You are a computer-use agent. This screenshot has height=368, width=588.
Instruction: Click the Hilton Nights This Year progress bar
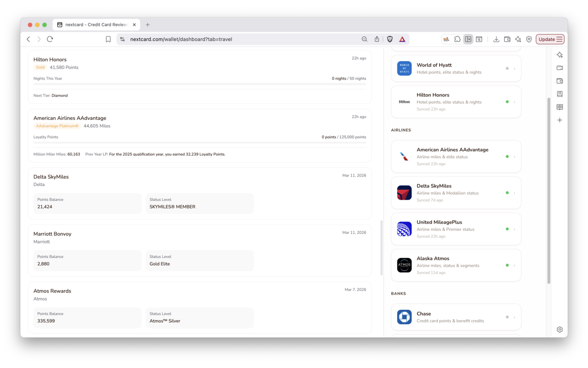(200, 84)
